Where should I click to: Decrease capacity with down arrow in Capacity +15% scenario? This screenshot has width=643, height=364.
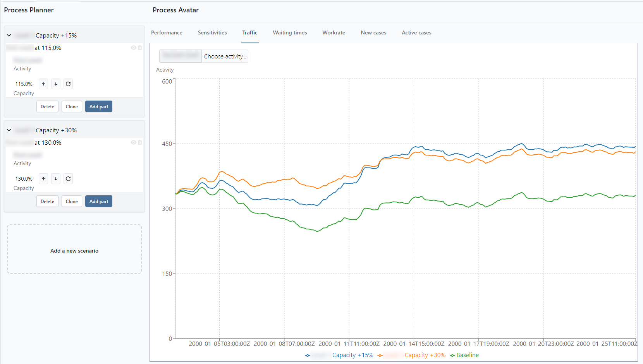pos(56,84)
